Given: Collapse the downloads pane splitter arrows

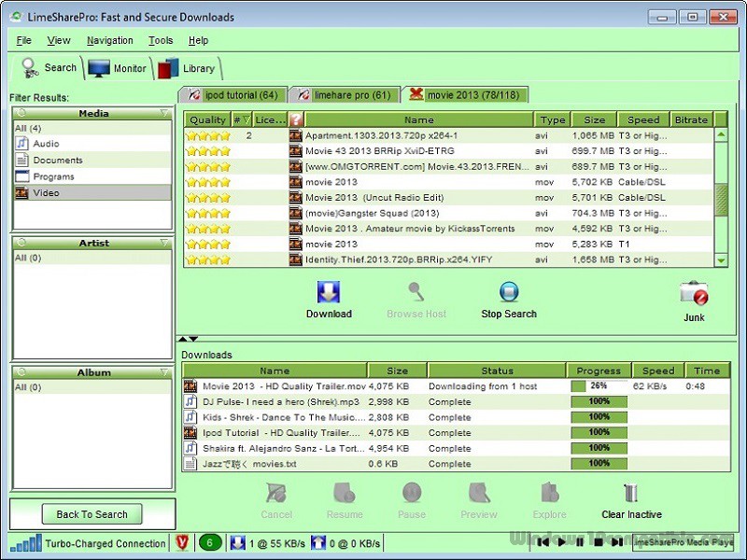Looking at the screenshot, I should (x=189, y=339).
